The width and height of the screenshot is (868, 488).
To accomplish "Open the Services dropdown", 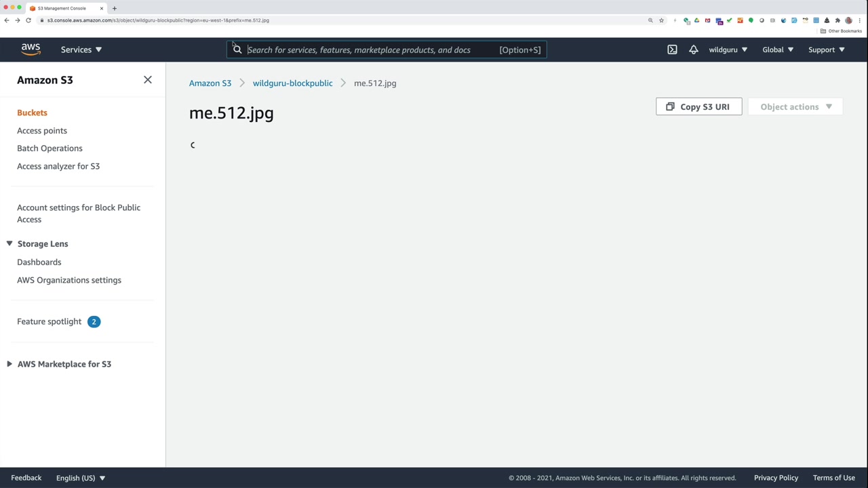I will pyautogui.click(x=81, y=49).
